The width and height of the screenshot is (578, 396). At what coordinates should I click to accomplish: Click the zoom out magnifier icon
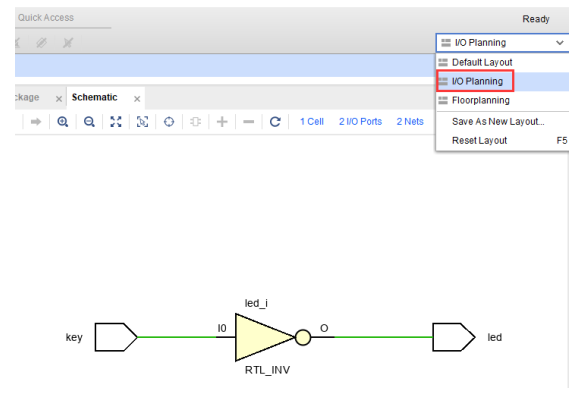(89, 122)
